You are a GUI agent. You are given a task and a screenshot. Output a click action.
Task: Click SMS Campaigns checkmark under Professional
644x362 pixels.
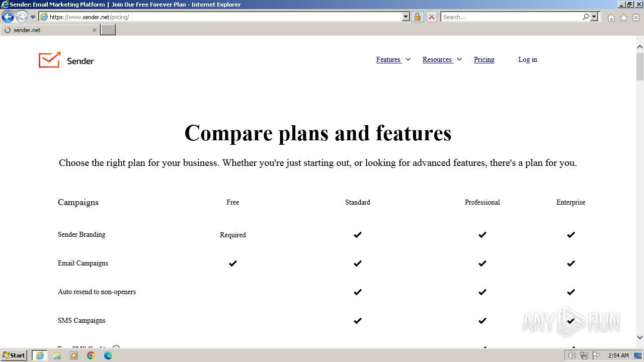(x=482, y=321)
